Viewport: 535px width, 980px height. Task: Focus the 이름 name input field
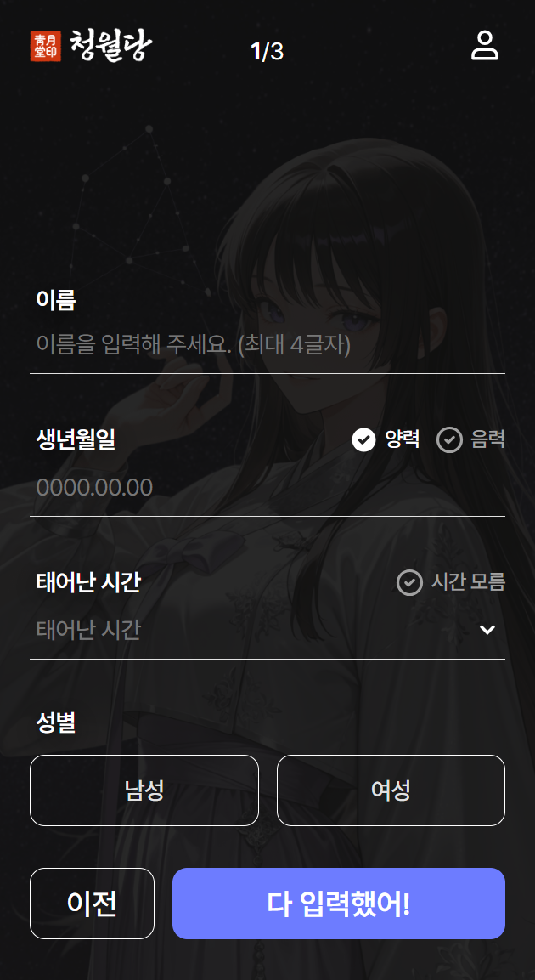click(267, 345)
